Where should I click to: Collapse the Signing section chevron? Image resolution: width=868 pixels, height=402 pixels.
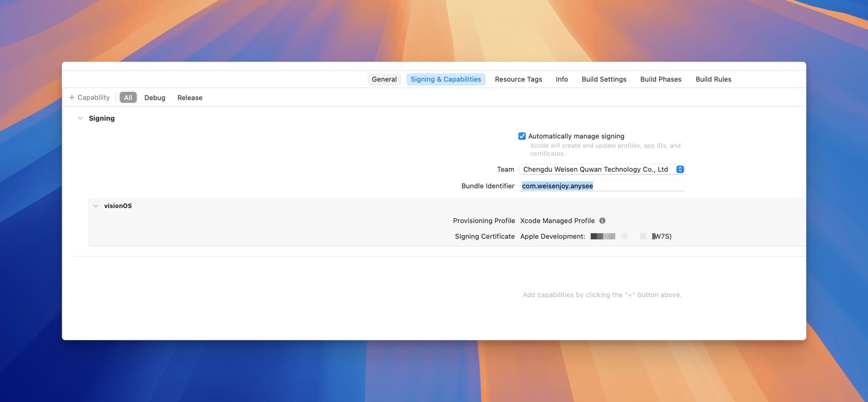pyautogui.click(x=80, y=118)
